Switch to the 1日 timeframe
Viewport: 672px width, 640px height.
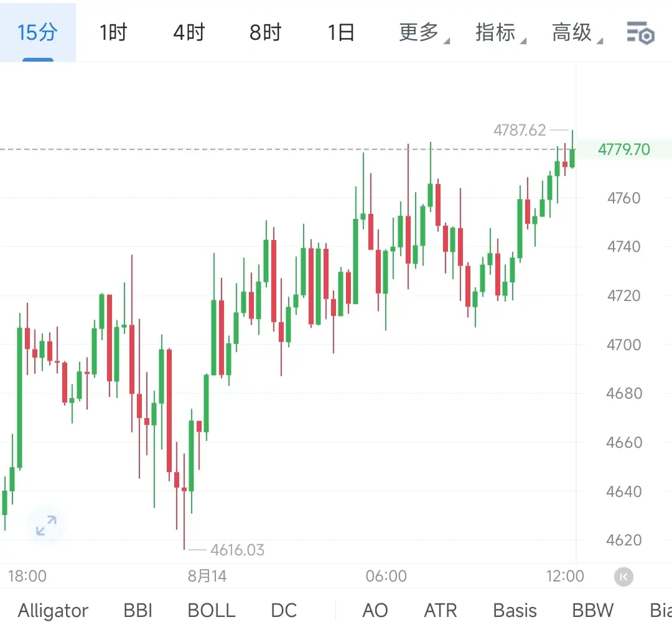pos(341,32)
